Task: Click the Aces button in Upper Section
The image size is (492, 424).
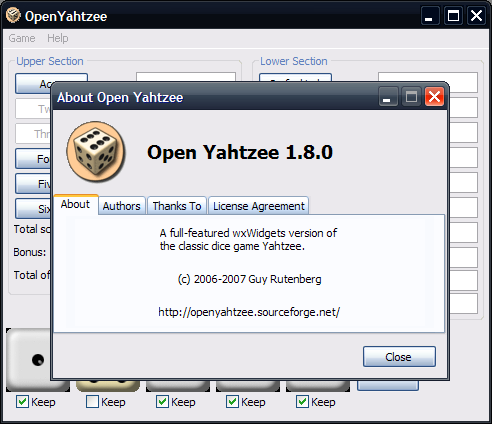Action: click(34, 83)
